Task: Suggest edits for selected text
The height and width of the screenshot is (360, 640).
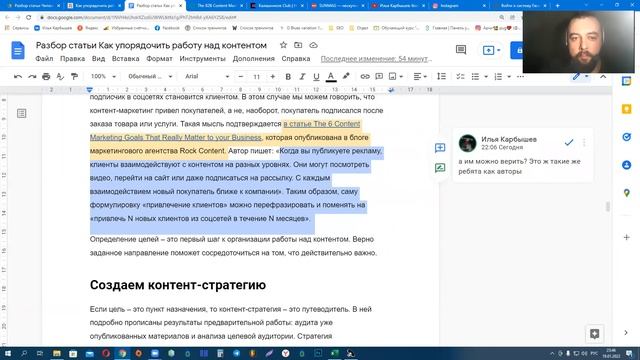Action: [440, 168]
